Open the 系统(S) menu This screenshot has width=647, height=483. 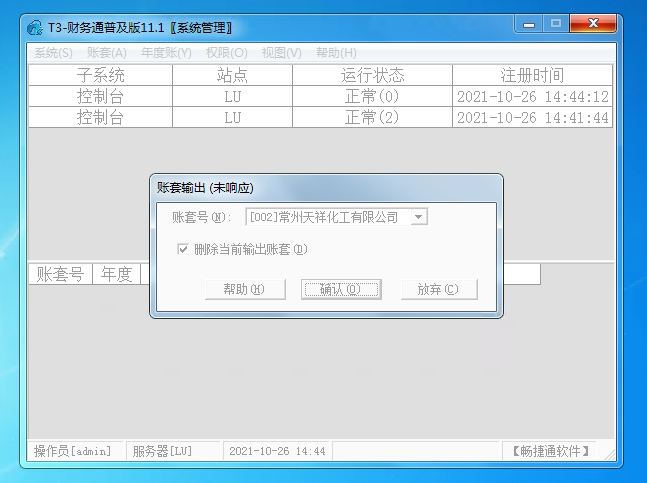tap(53, 53)
